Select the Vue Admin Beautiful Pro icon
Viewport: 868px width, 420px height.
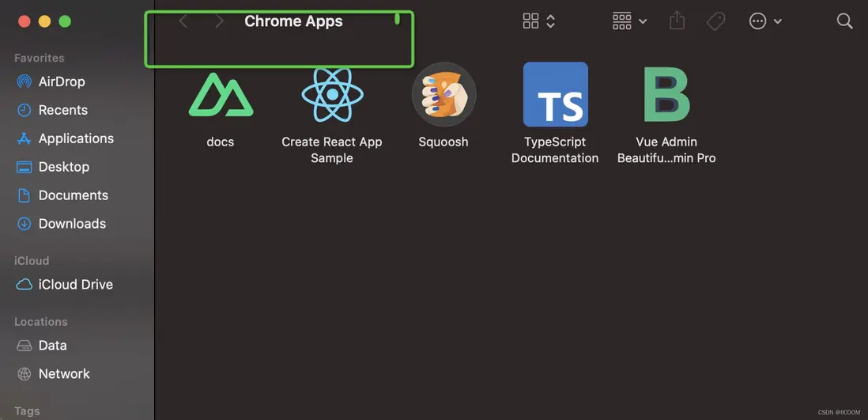point(666,94)
